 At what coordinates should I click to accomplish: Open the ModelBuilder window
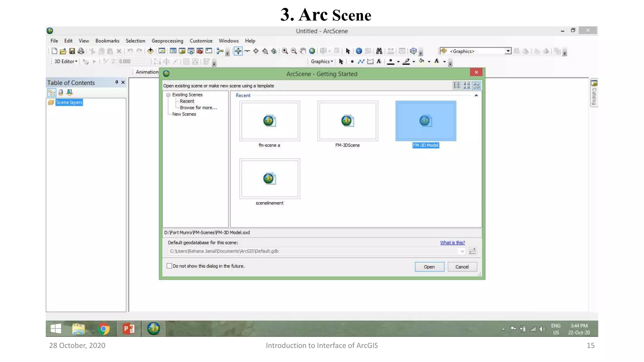click(x=220, y=51)
